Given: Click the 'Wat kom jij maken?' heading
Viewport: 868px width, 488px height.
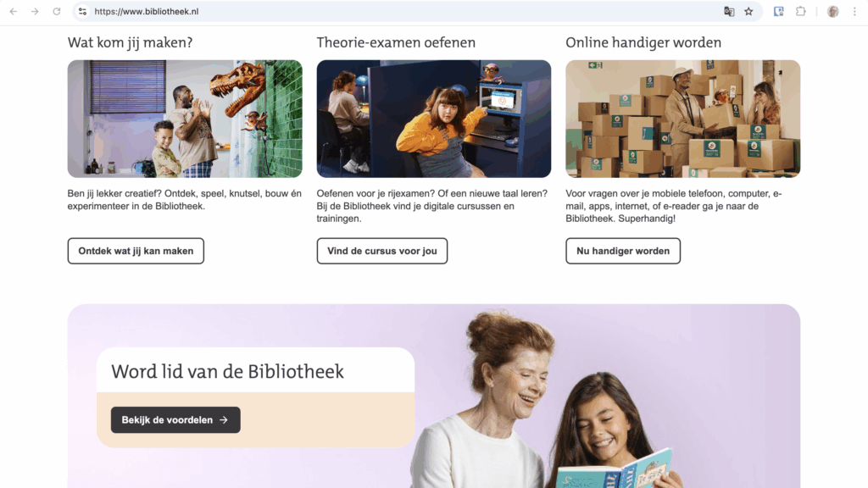Looking at the screenshot, I should 130,42.
